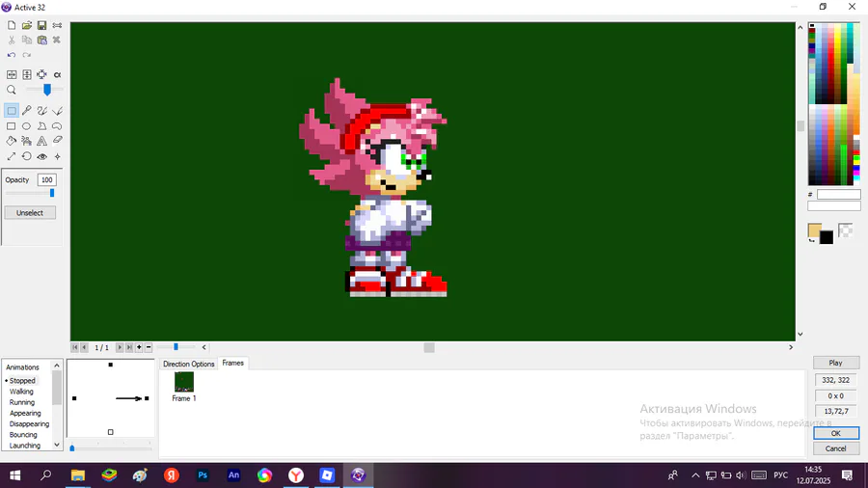The image size is (868, 488).
Task: Switch to the Frames tab
Action: click(x=233, y=363)
